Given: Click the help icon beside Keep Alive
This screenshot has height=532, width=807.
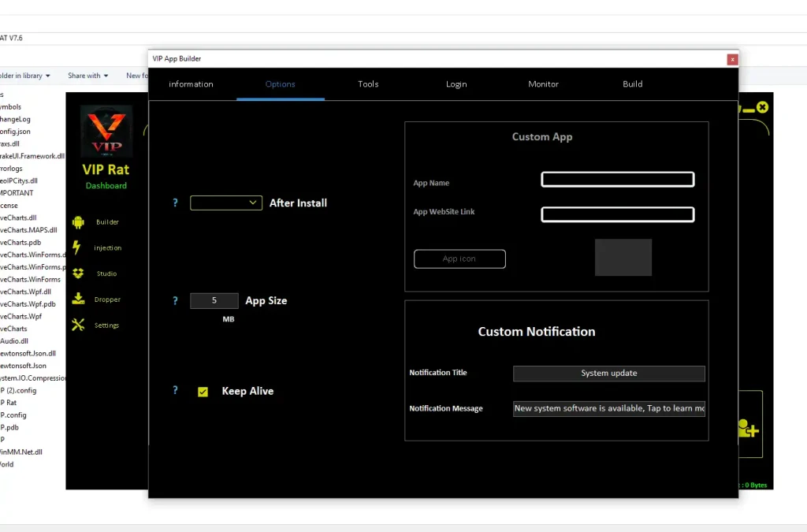Looking at the screenshot, I should coord(175,390).
